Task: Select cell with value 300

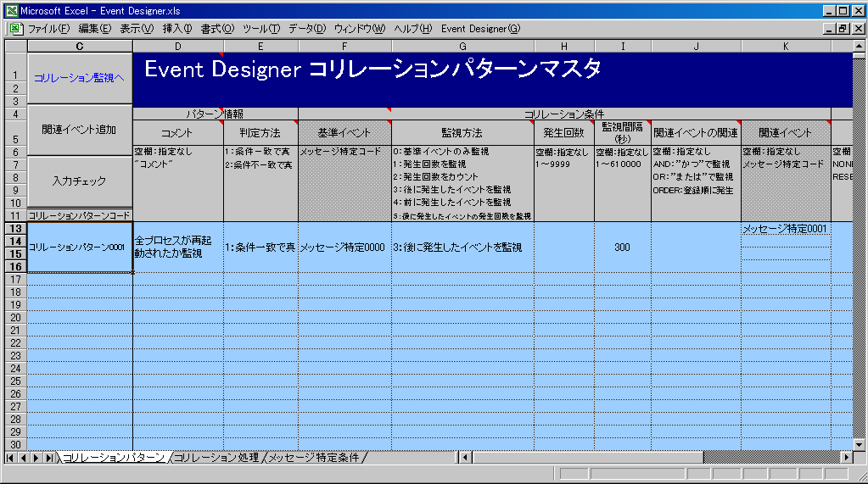Action: tap(623, 248)
